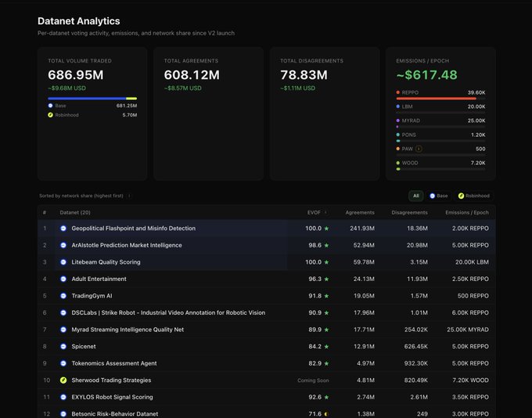Click the PAW info icon
Screen dimensions: 532x418
pos(419,149)
